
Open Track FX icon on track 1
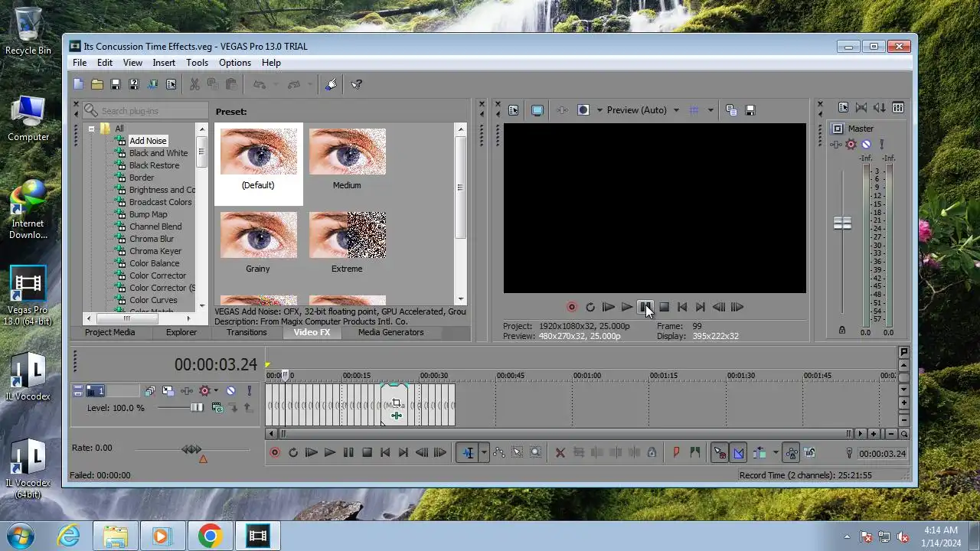click(186, 391)
